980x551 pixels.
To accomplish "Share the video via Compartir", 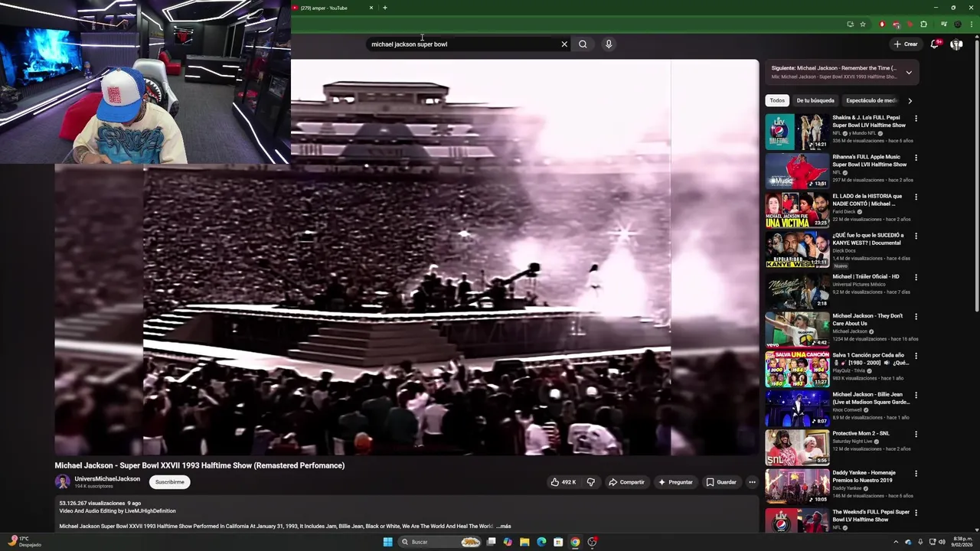I will click(626, 482).
